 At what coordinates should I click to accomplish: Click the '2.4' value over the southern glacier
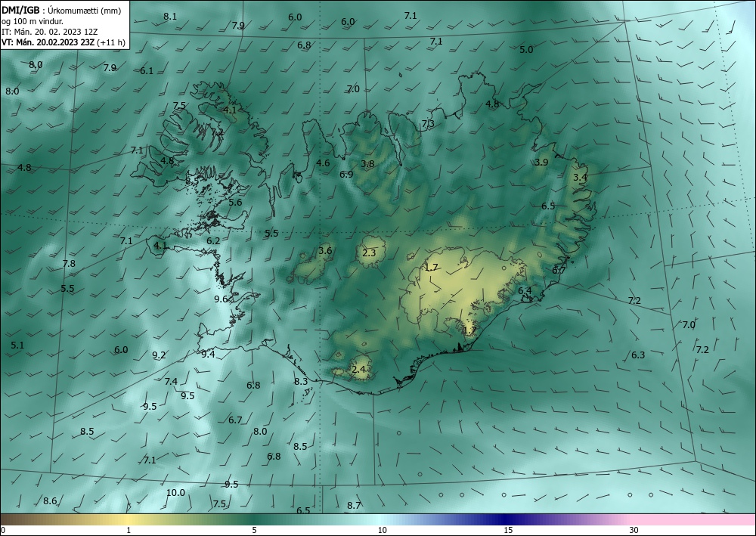click(358, 370)
